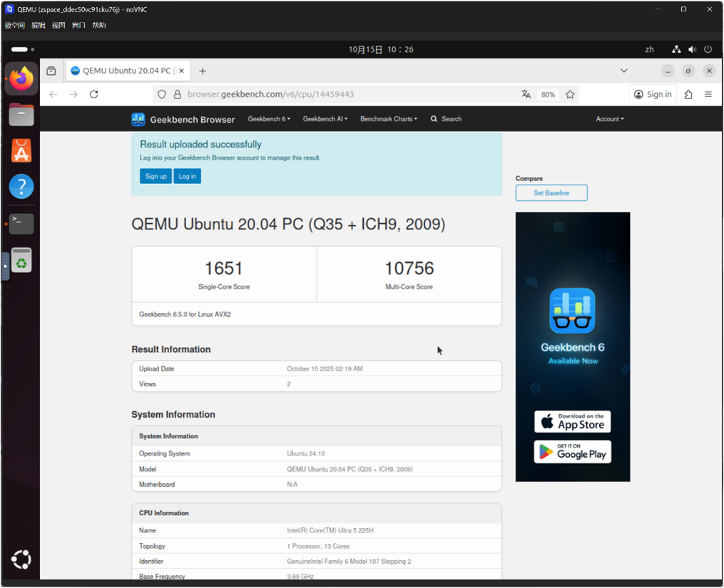Bookmark this page with the star icon

click(570, 94)
